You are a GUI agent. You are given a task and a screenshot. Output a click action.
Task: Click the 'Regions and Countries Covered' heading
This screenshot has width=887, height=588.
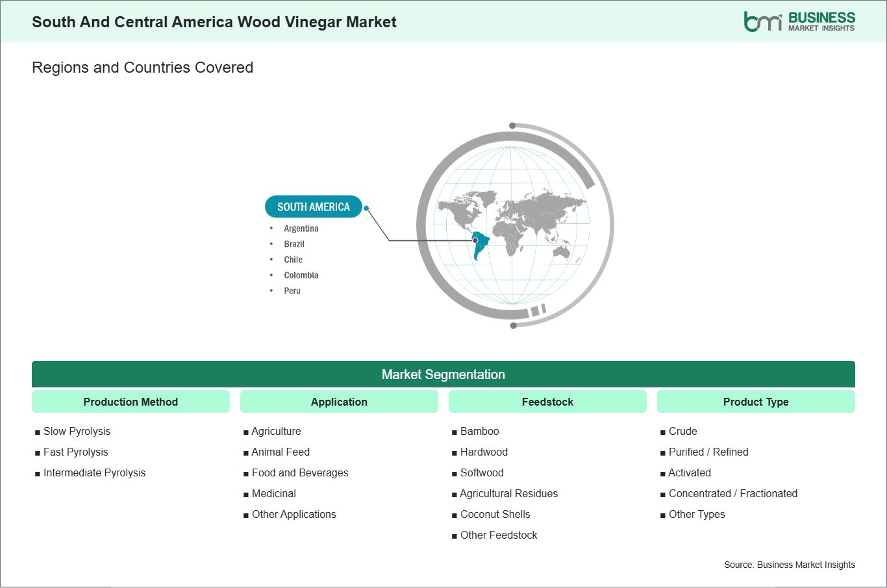[142, 67]
